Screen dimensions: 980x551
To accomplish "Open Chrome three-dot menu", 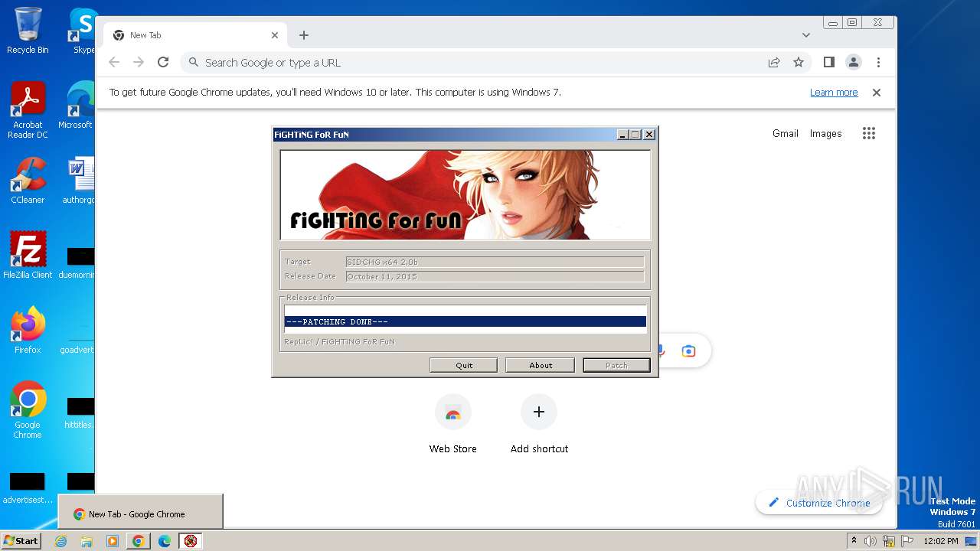I will click(878, 63).
